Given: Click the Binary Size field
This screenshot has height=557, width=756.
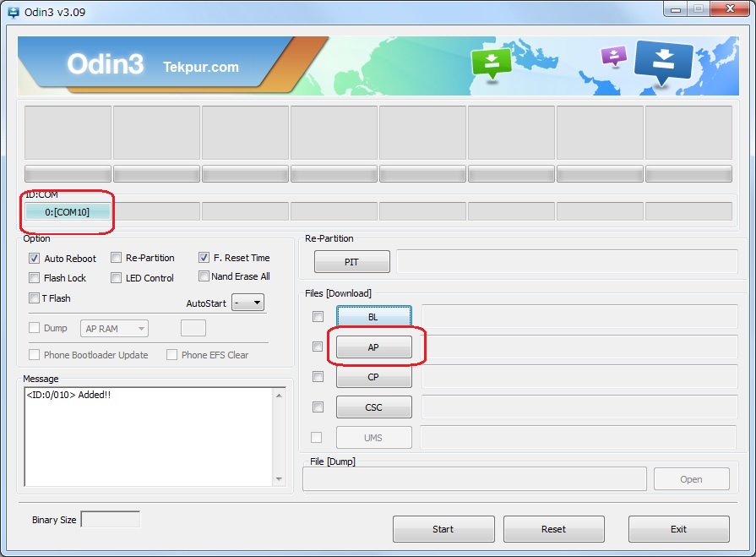Looking at the screenshot, I should tap(111, 519).
